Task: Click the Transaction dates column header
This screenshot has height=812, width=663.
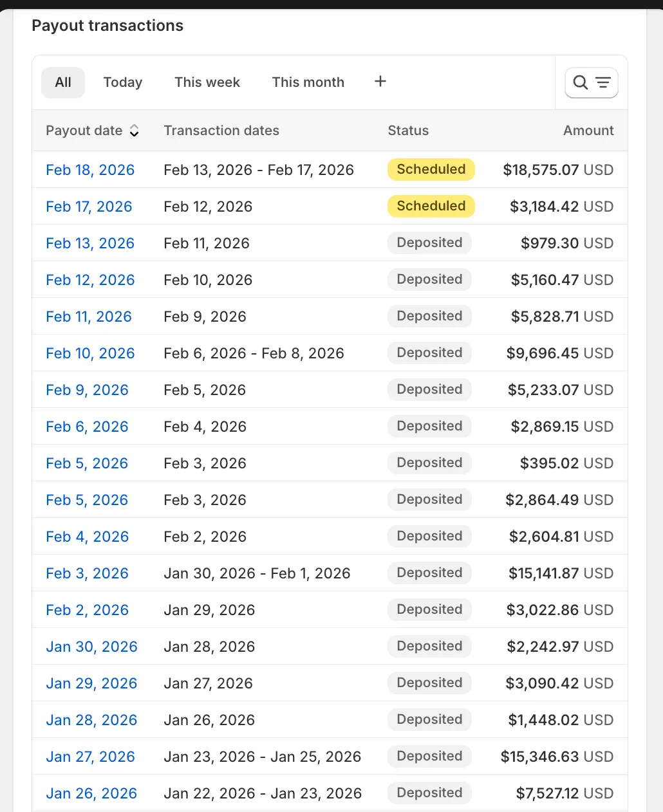Action: [221, 131]
